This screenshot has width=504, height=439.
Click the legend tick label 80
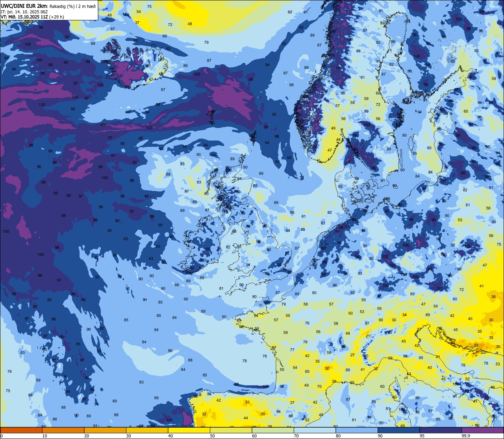338,436
